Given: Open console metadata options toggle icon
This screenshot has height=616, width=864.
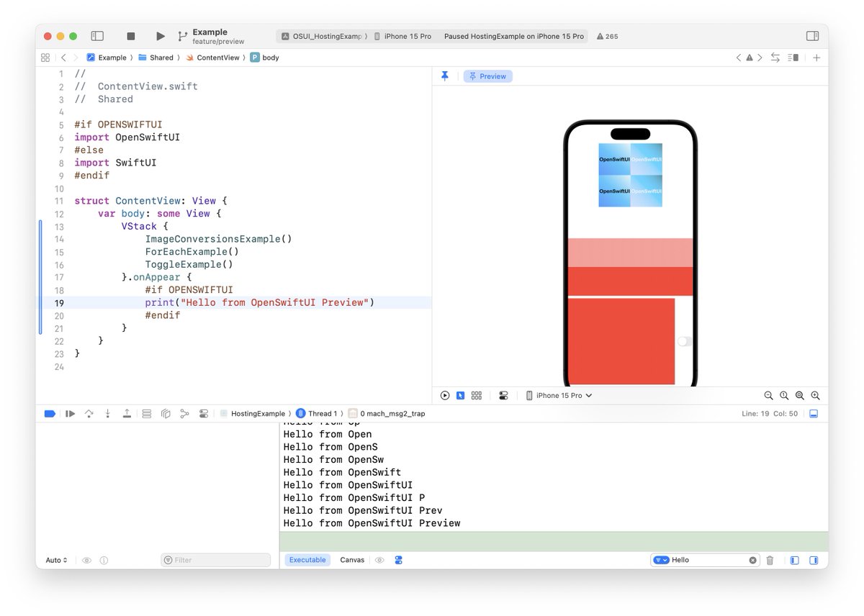Looking at the screenshot, I should (398, 560).
